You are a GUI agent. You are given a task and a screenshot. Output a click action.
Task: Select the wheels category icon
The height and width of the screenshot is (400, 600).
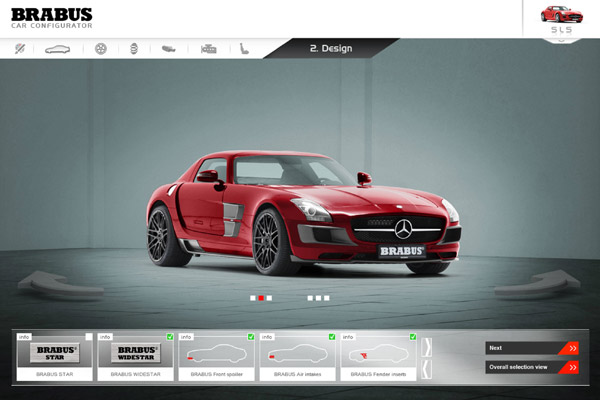coord(100,48)
